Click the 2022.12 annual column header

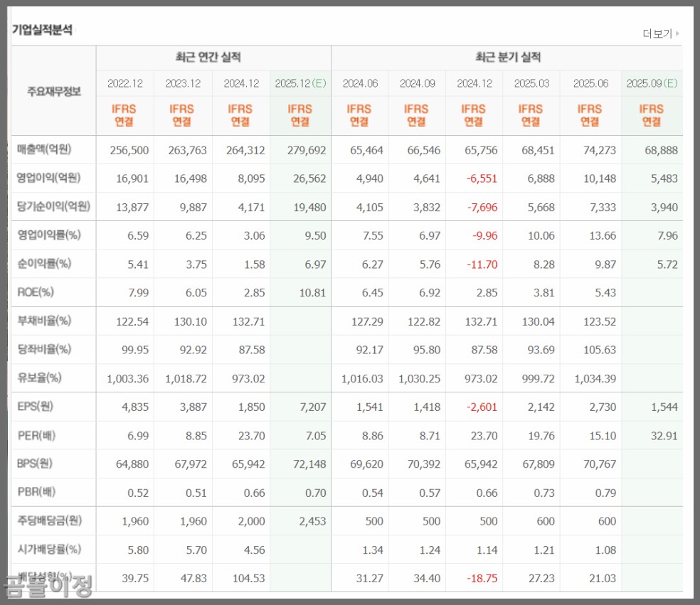(125, 83)
